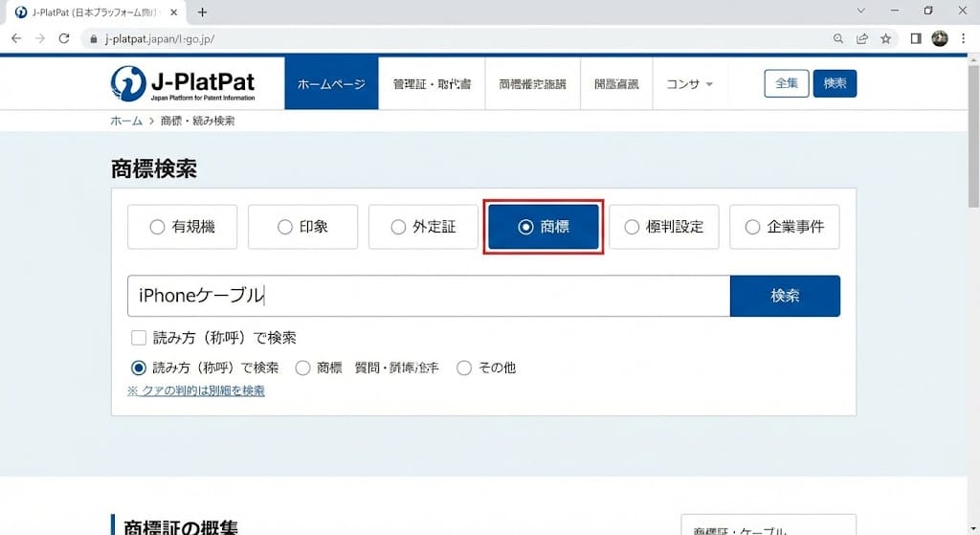Open the ホーム breadcrumb link
The width and height of the screenshot is (980, 535).
tap(126, 121)
